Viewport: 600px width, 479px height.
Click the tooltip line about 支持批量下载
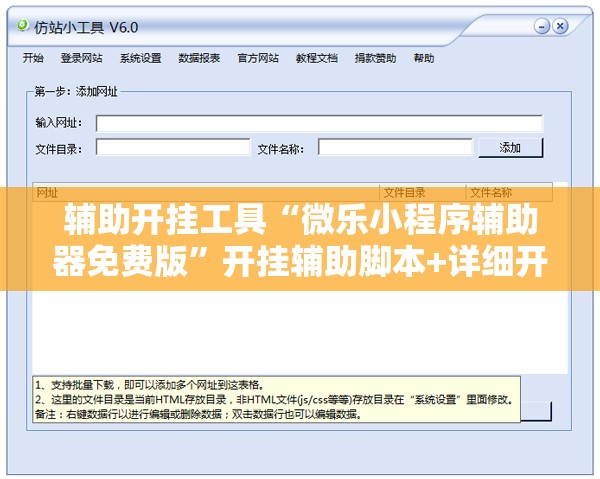pyautogui.click(x=150, y=385)
